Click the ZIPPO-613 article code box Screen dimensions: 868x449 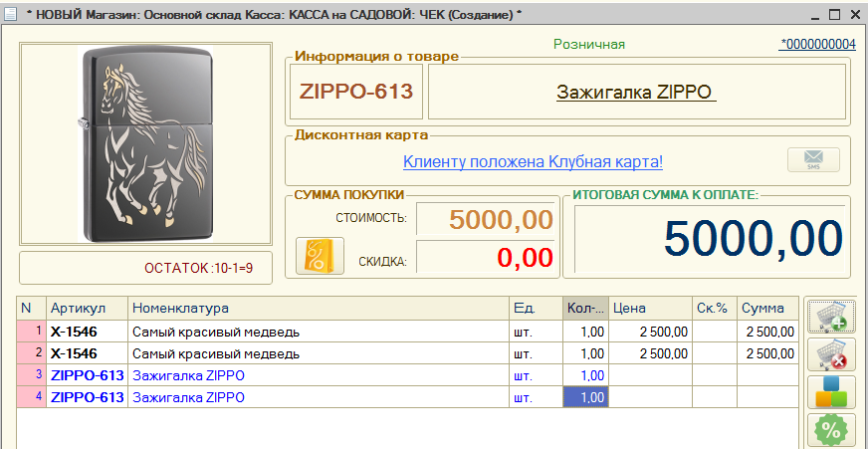tap(356, 92)
